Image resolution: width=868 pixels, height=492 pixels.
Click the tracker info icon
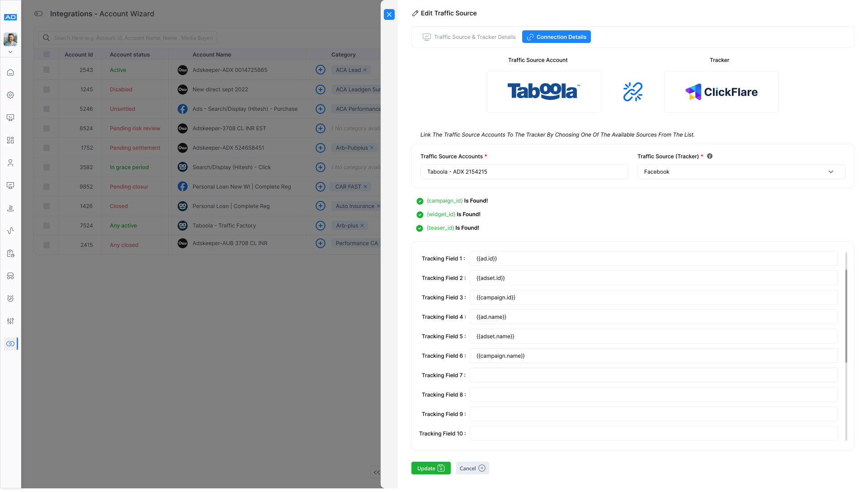click(x=710, y=156)
